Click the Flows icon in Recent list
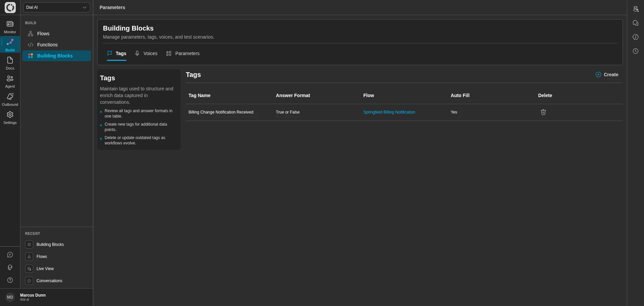644x306 pixels. 29,257
